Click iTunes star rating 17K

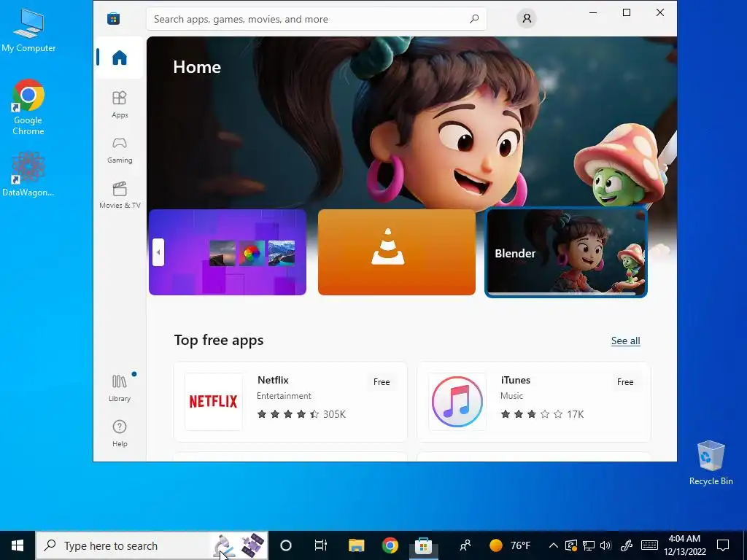(x=542, y=414)
